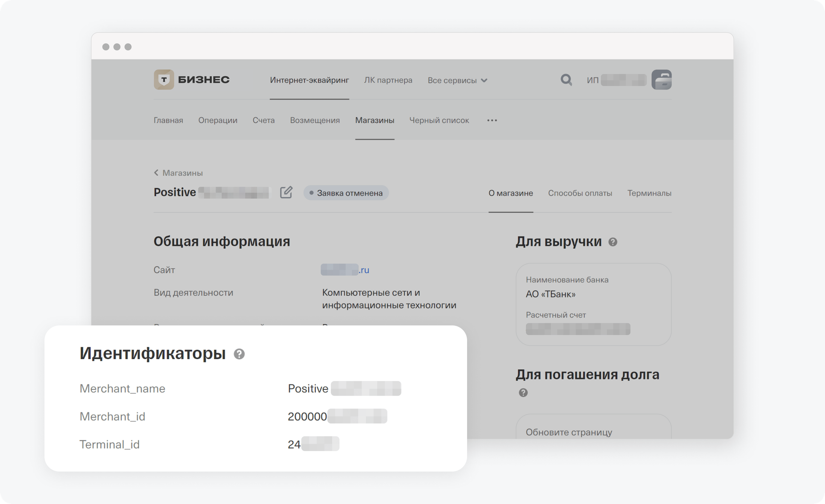Click the Идентификаторы heading

click(x=152, y=353)
